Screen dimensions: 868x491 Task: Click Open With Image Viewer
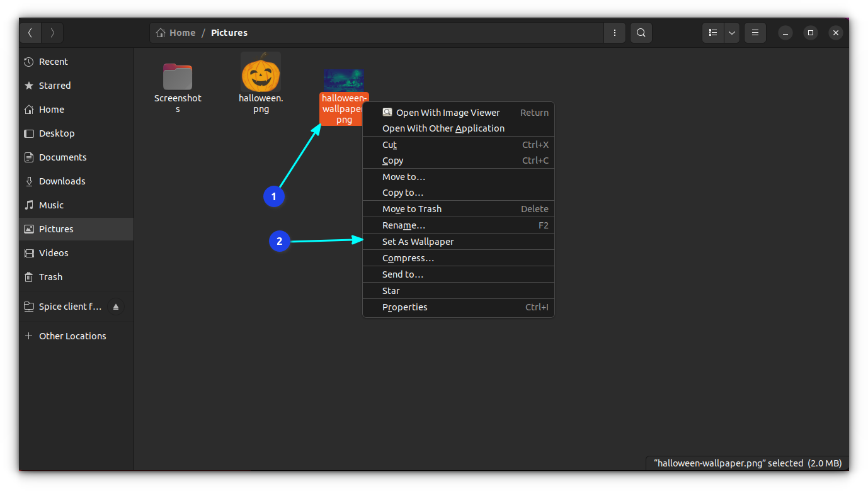447,113
